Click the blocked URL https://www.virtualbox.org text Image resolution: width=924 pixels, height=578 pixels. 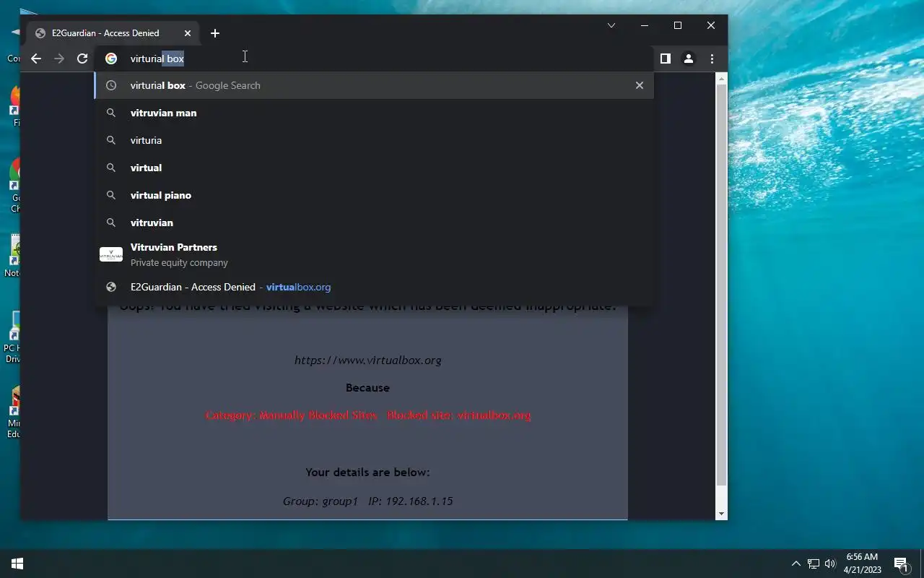click(367, 360)
